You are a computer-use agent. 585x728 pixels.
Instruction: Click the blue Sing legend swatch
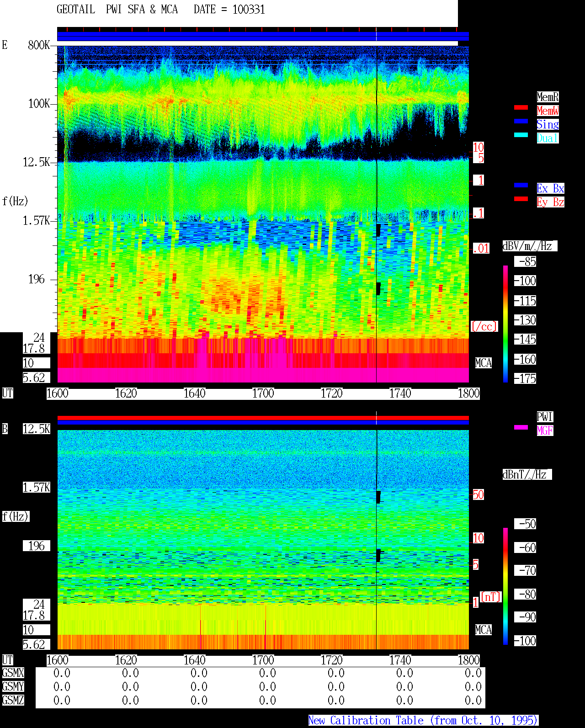coord(521,121)
